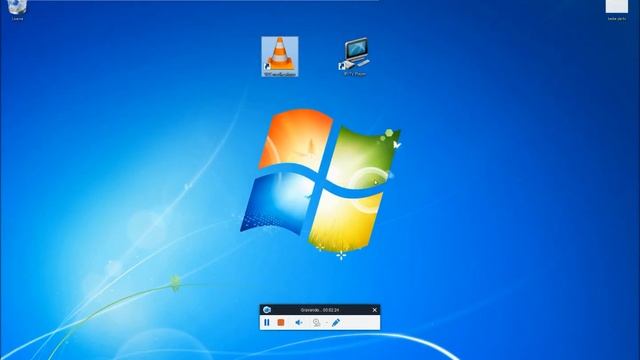Stop the recording with orange square
The image size is (640, 360).
[281, 322]
